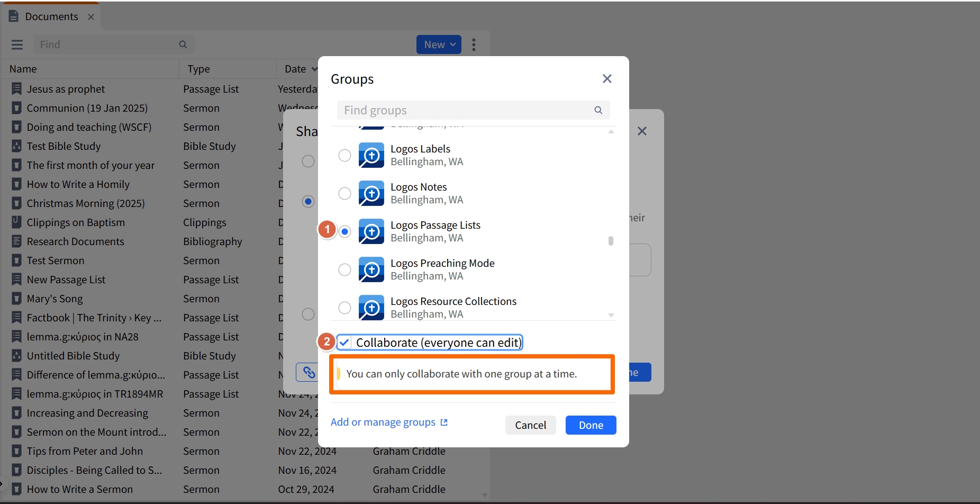
Task: Open the hamburger menu in Documents panel
Action: [17, 44]
